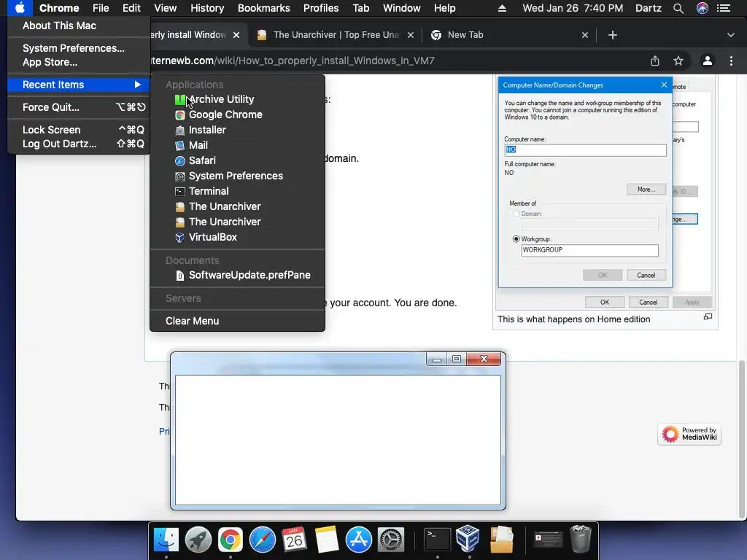Open Siri from the menu bar
Viewport: 747px width, 560px height.
coord(703,8)
